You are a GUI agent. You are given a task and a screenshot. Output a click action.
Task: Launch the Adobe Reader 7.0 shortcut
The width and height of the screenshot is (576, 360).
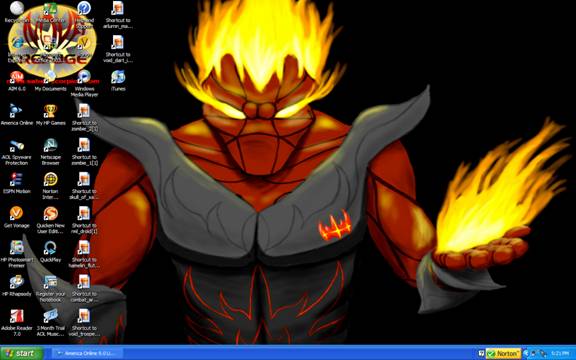pyautogui.click(x=17, y=316)
